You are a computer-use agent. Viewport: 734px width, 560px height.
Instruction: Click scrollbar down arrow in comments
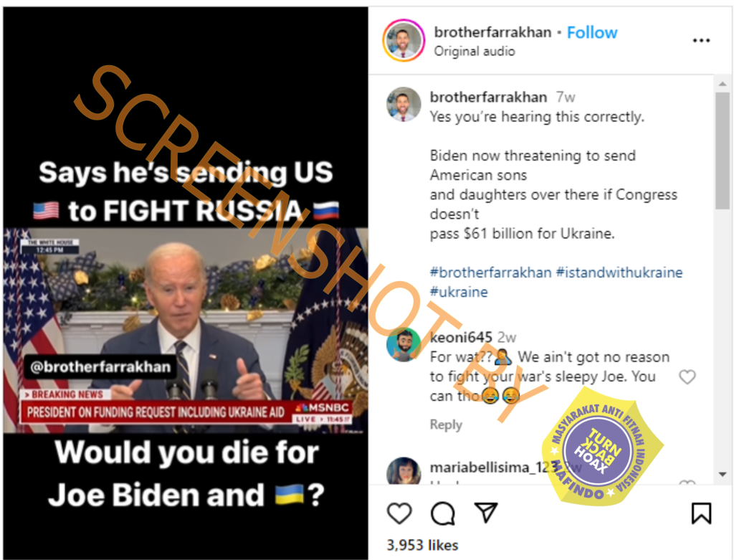pos(723,474)
